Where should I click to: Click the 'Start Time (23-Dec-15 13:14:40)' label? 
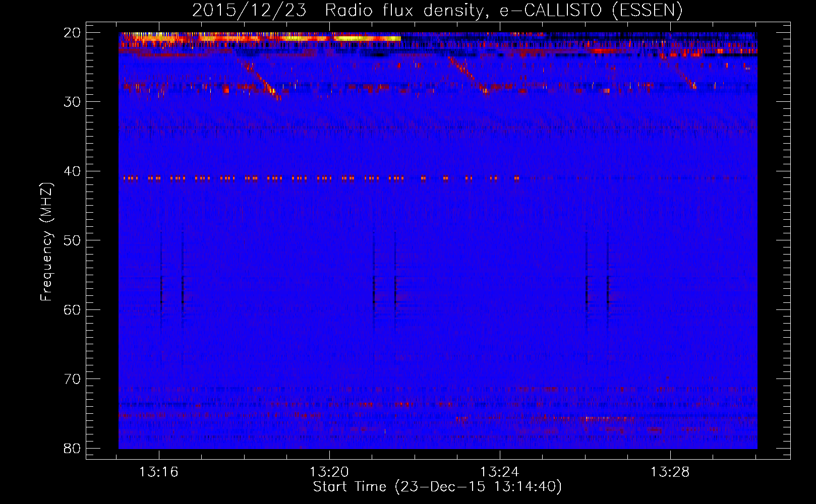[x=437, y=487]
